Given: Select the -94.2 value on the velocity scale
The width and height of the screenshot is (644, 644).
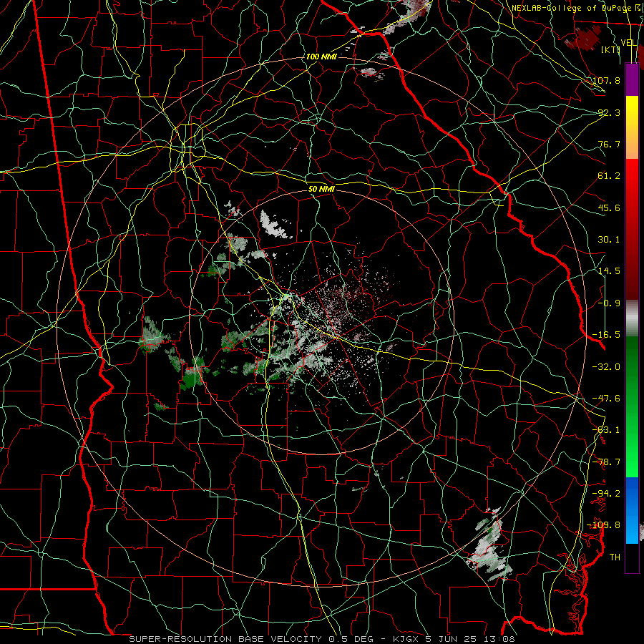Looking at the screenshot, I should (x=607, y=493).
